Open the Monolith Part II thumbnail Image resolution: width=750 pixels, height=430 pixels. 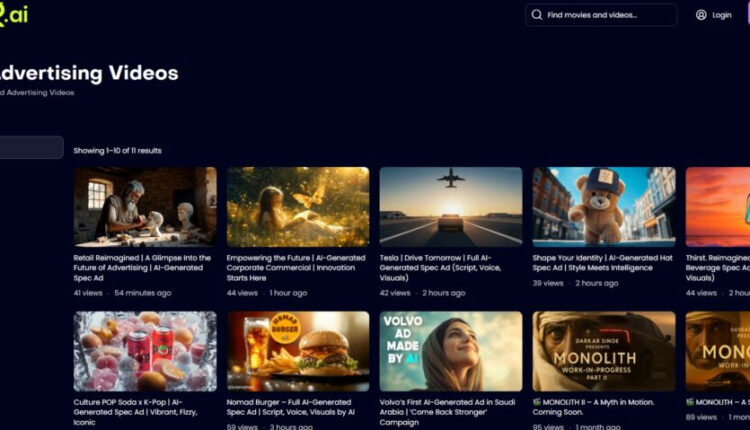[x=604, y=351]
